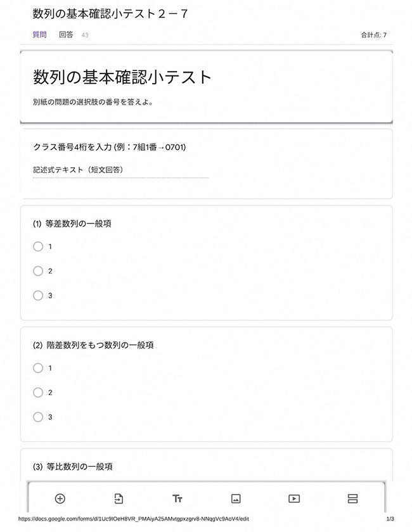412x532 pixels.
Task: Select option 2 for 等差数列の一般項
Action: [x=38, y=271]
